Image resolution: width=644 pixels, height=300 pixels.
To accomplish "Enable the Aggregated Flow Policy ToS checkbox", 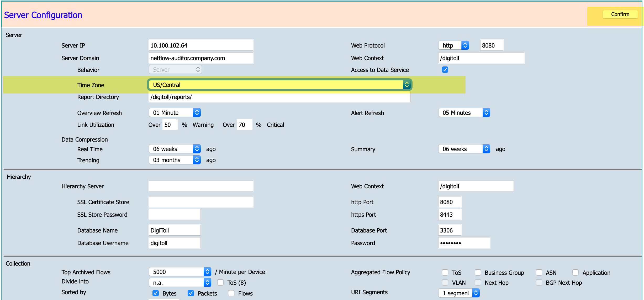I will [x=445, y=272].
